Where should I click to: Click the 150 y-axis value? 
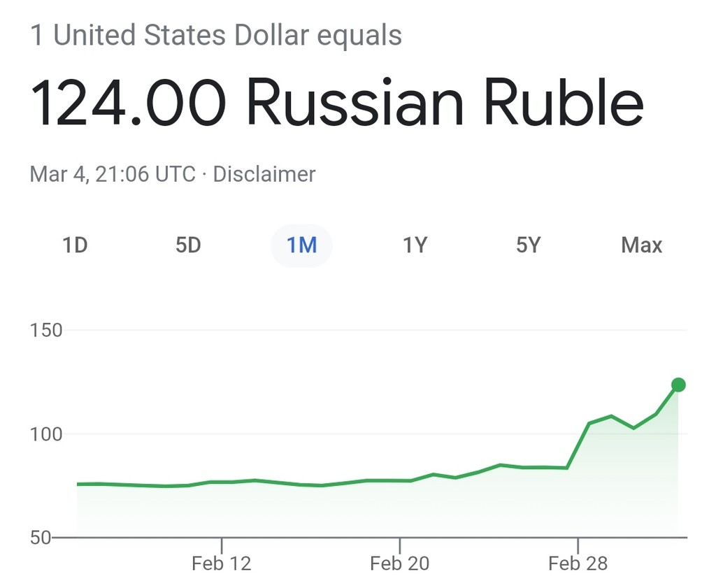click(x=47, y=330)
